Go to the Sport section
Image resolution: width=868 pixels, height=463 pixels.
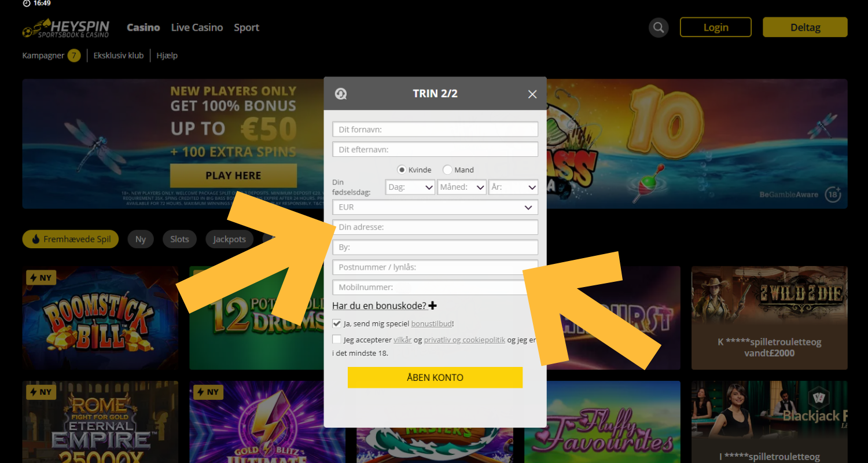click(247, 28)
